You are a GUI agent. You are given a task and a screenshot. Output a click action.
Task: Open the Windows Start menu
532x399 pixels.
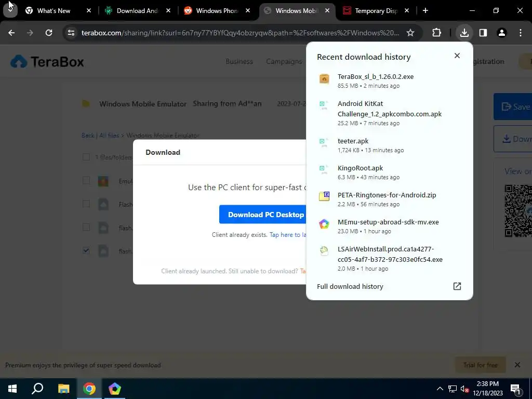12,389
